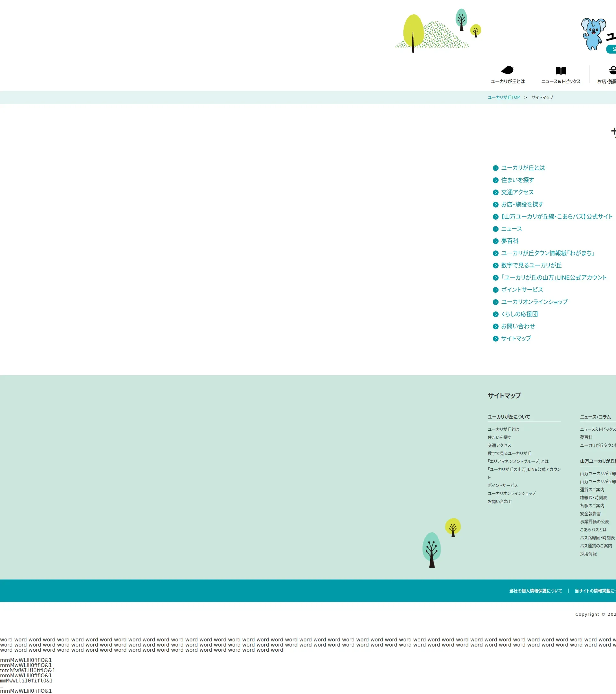Viewport: 616px width, 694px height.
Task: Click the arrow bullet beside 夢百科 in the main list
Action: click(495, 241)
